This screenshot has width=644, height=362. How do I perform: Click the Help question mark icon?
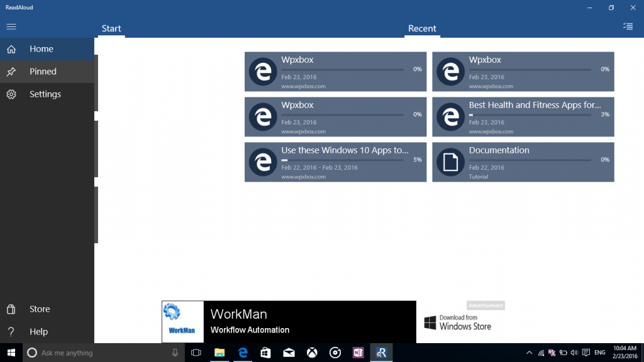(11, 332)
